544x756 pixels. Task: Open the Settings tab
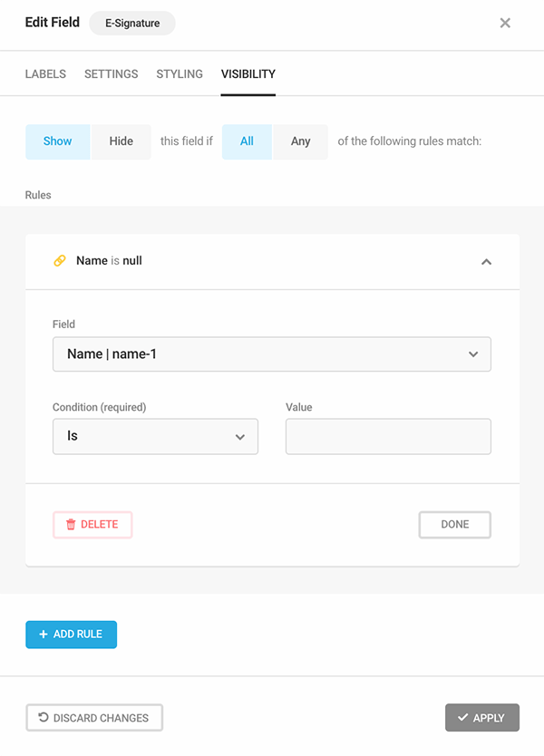111,73
